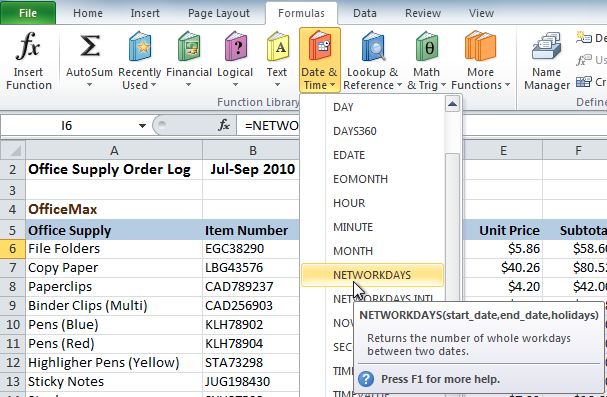Select column A header
Image resolution: width=607 pixels, height=397 pixels.
[114, 150]
